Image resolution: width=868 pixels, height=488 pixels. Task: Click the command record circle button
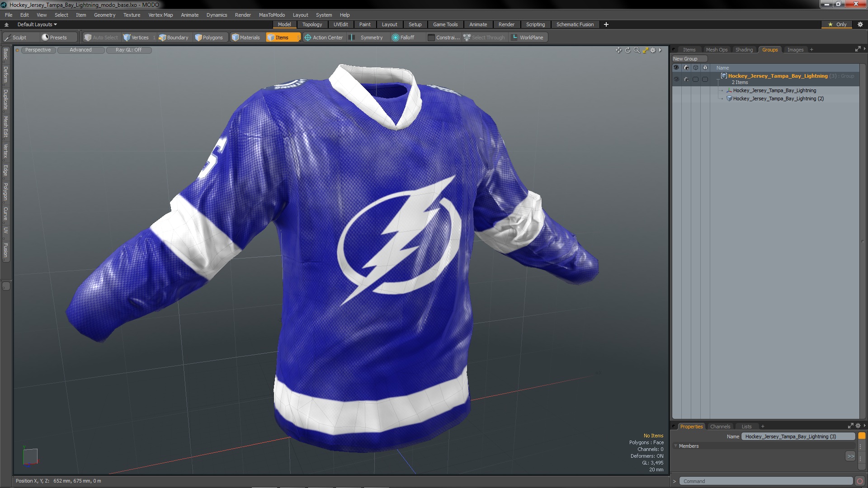click(x=860, y=481)
